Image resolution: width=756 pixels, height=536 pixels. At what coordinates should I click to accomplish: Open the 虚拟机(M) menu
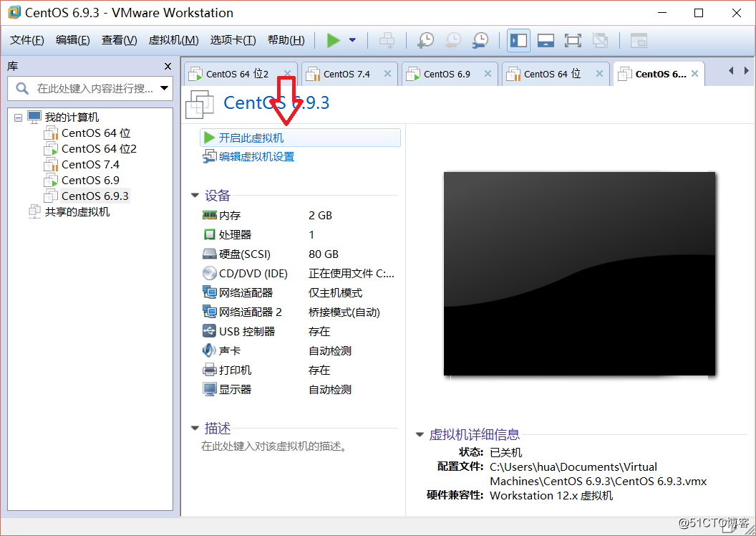coord(173,40)
